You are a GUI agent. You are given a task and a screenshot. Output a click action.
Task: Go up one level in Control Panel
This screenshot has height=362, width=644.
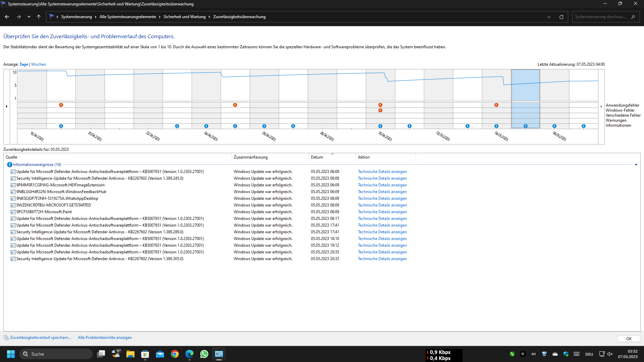click(39, 17)
